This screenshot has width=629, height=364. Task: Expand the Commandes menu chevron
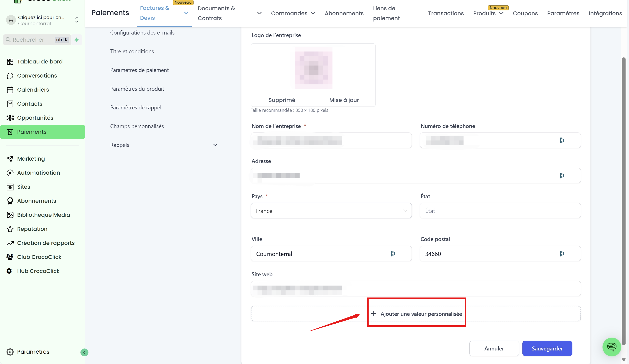tap(313, 13)
